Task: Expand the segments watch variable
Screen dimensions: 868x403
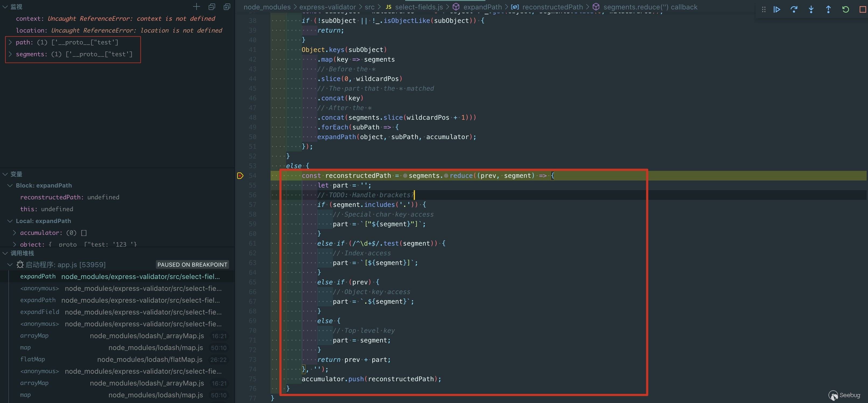Action: 10,54
